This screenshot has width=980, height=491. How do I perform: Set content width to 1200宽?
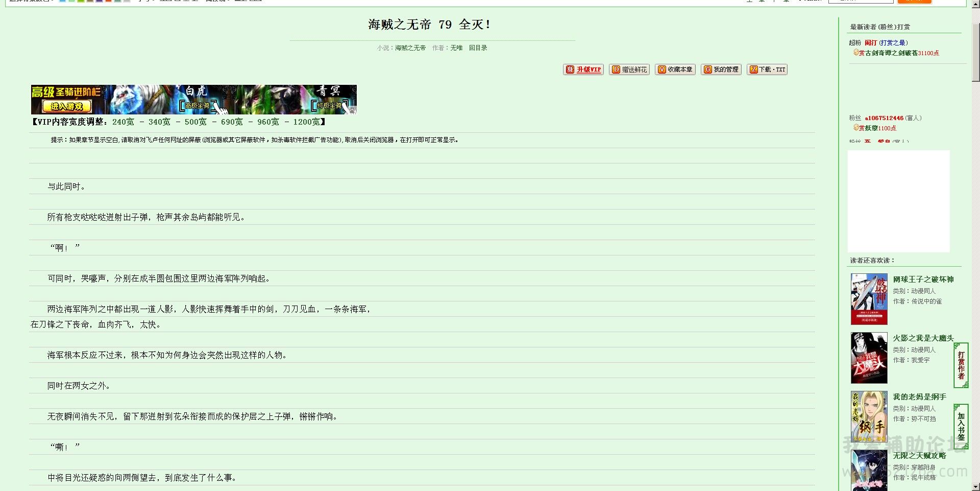click(306, 122)
